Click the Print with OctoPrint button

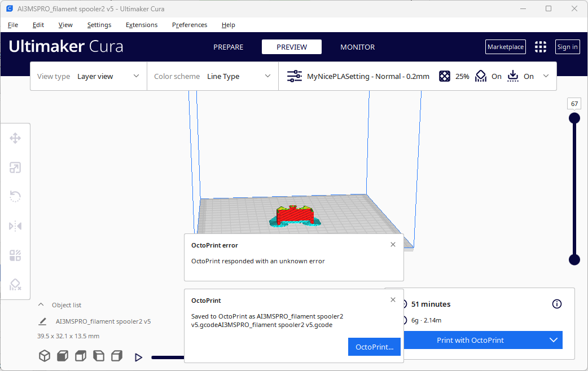click(x=470, y=340)
